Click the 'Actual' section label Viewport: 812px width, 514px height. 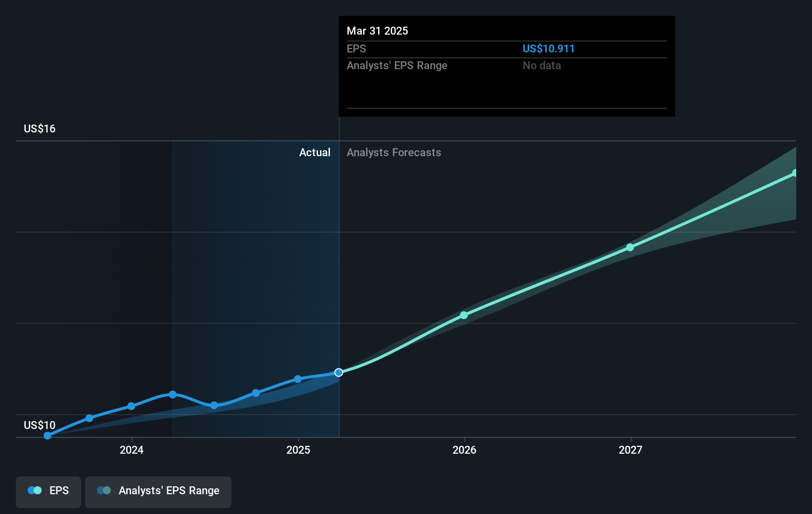(315, 152)
